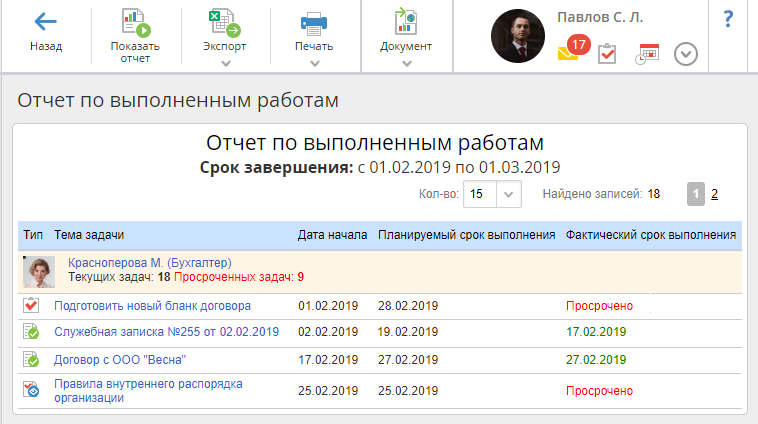Open the Кол-во records dropdown arrow
Screen dimensions: 758x424
[x=509, y=194]
